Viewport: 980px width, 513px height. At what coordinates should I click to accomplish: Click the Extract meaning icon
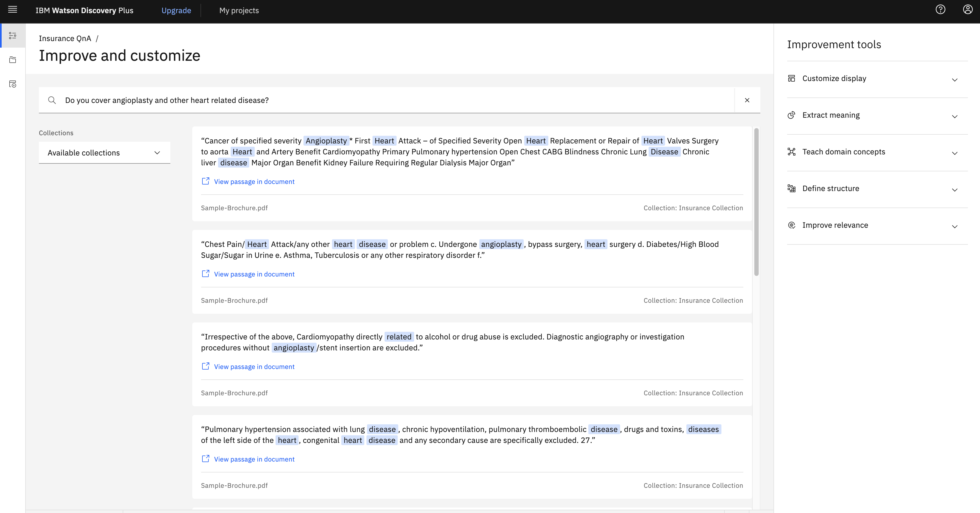coord(791,115)
